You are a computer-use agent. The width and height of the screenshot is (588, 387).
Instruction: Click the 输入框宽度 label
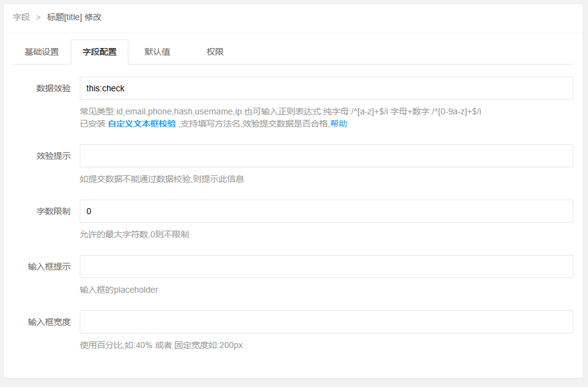pos(49,322)
